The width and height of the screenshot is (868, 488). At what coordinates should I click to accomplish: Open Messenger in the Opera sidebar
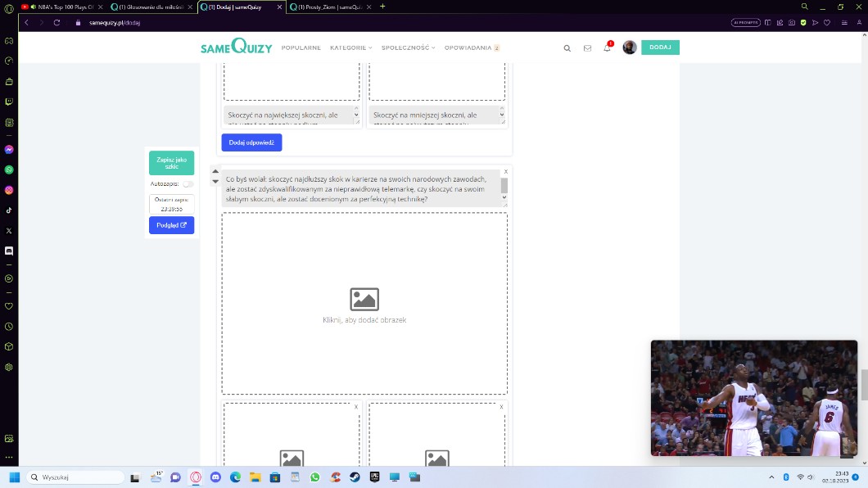click(9, 150)
